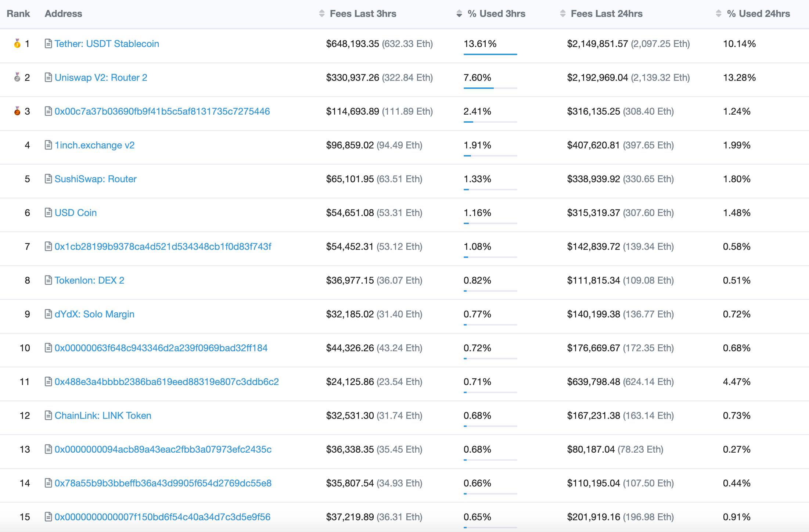Select the 10.14% used 24hrs value
The width and height of the screenshot is (809, 532).
(x=740, y=44)
